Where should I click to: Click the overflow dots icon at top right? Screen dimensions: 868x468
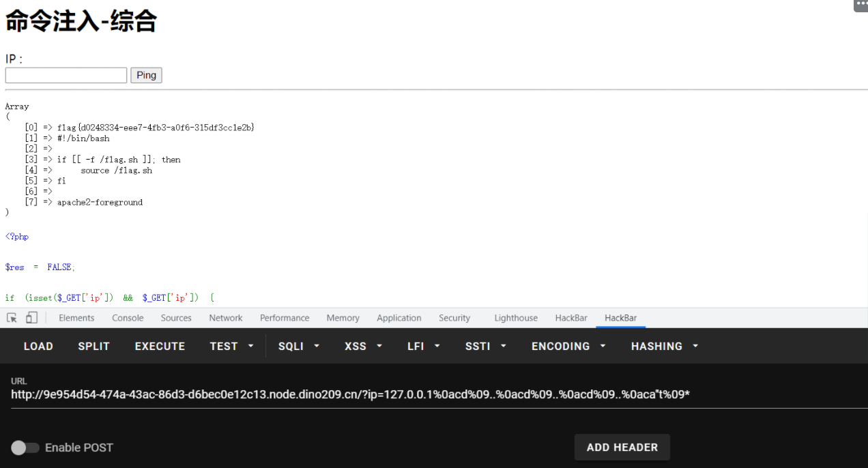860,4
